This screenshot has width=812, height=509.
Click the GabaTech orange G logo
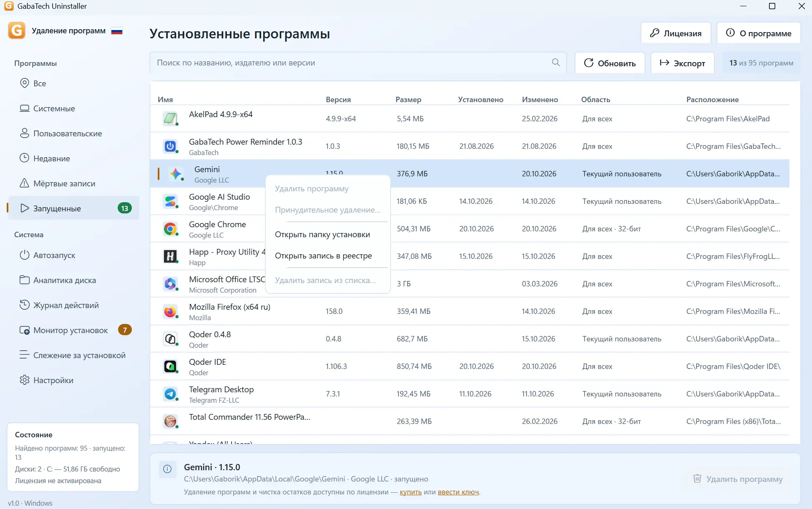coord(17,30)
